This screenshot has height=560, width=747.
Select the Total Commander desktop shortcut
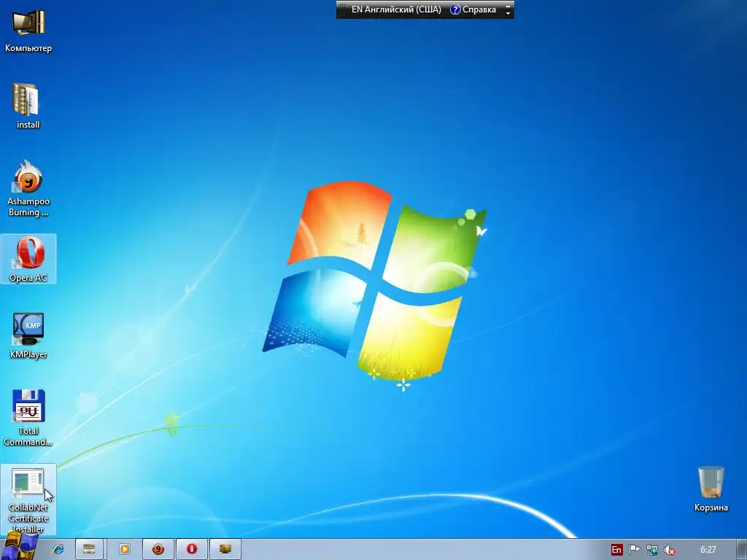pyautogui.click(x=28, y=418)
